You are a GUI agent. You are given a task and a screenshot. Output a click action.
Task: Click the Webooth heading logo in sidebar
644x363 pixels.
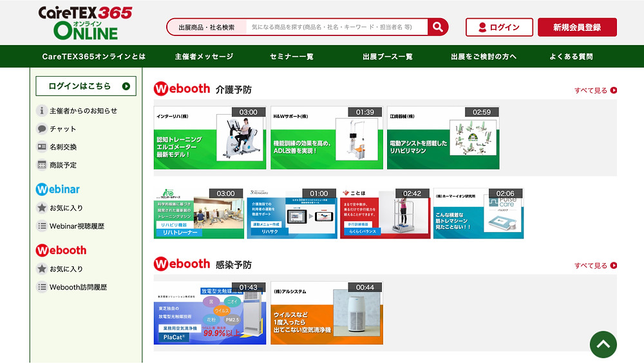pos(61,250)
